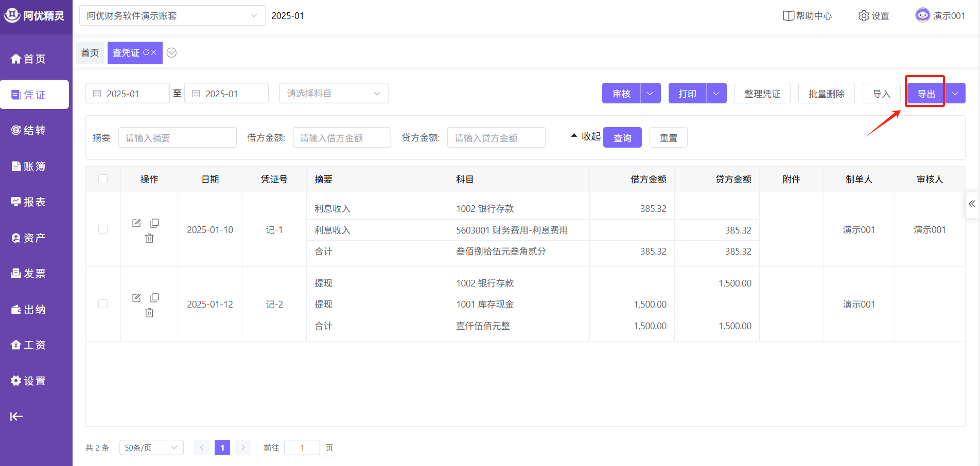Expand the 审核 button dropdown arrow
Viewport: 980px width, 466px height.
pyautogui.click(x=650, y=94)
